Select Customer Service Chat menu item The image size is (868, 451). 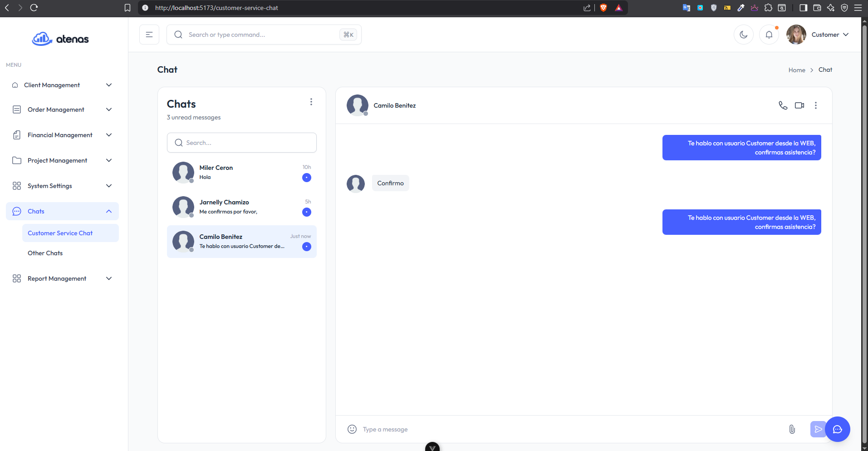pyautogui.click(x=60, y=233)
